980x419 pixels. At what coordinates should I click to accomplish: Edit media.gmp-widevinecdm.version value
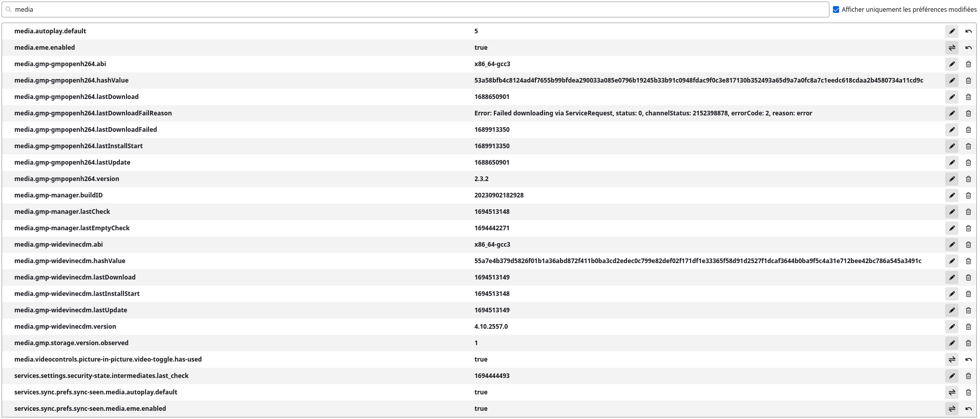click(x=952, y=327)
